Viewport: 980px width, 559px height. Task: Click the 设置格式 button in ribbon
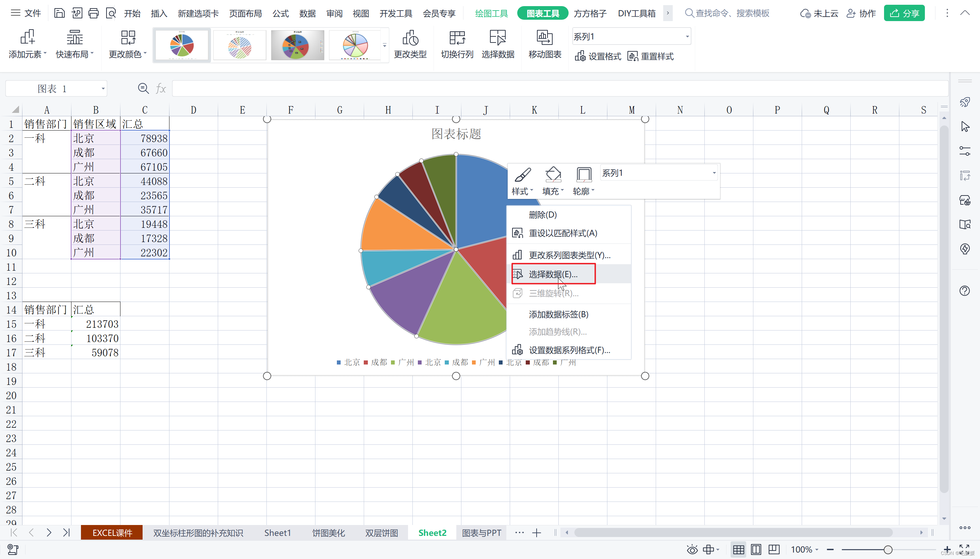pos(598,56)
